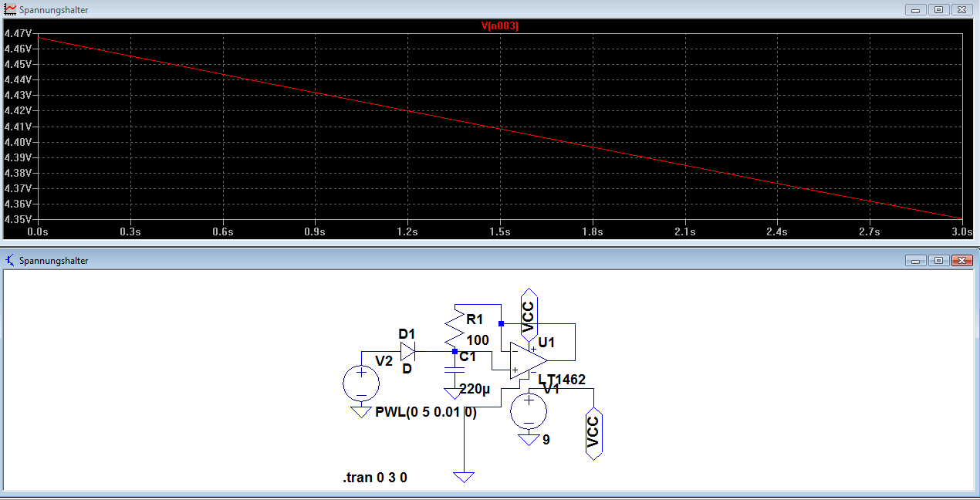Image resolution: width=980 pixels, height=500 pixels.
Task: Click the LT1462 op-amp model label
Action: (x=562, y=380)
